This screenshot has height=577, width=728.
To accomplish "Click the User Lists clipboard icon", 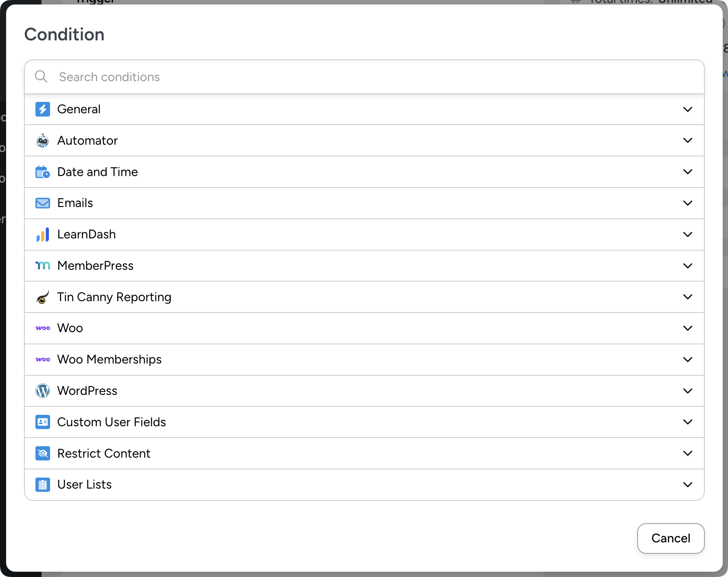I will click(43, 485).
